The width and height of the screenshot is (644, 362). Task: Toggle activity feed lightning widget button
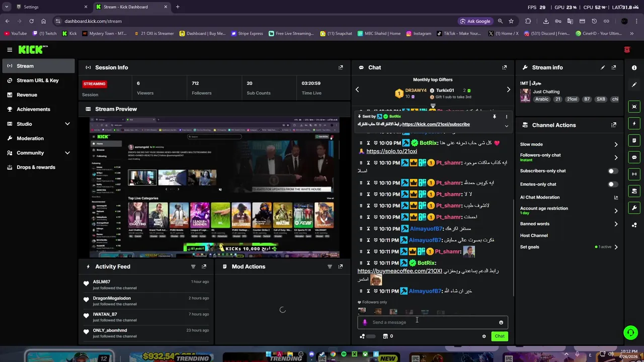click(x=634, y=124)
